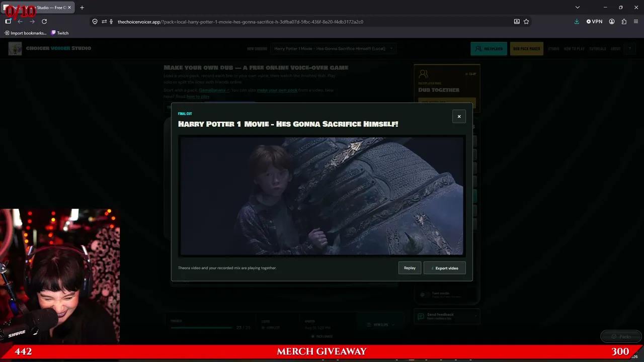This screenshot has height=362, width=644.
Task: Open the Twitch bookmark
Action: point(59,33)
